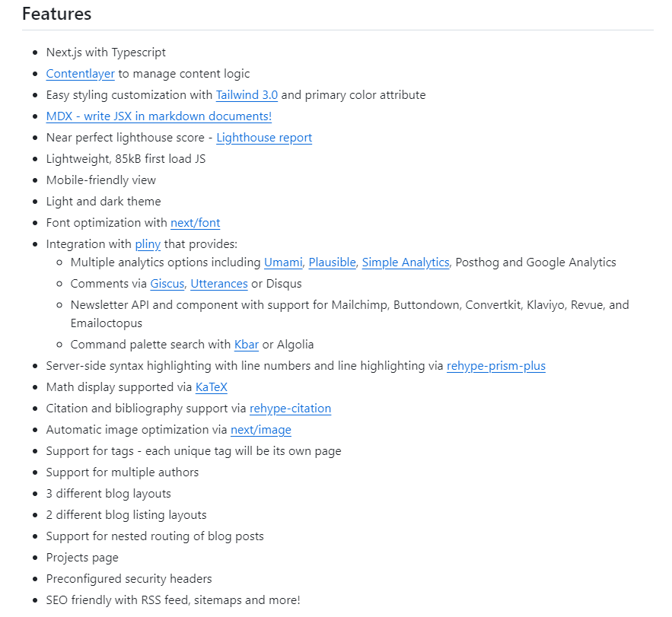Click the Umami analytics link

(283, 262)
